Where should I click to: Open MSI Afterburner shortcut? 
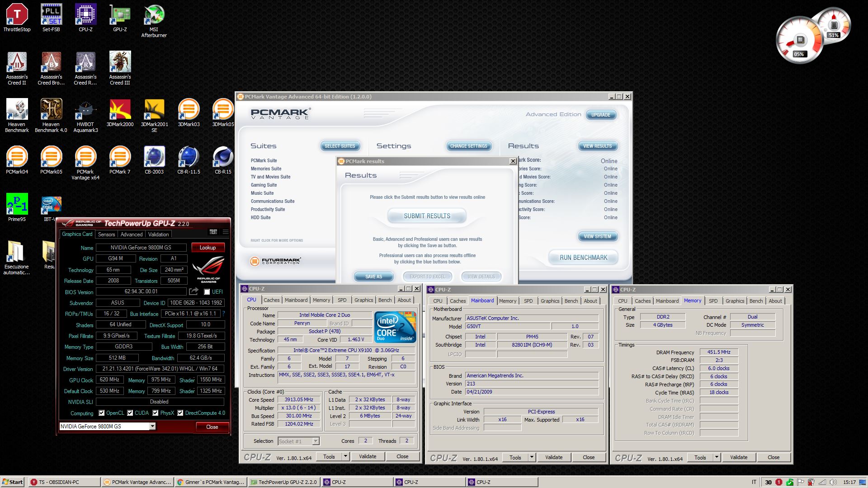[x=154, y=21]
